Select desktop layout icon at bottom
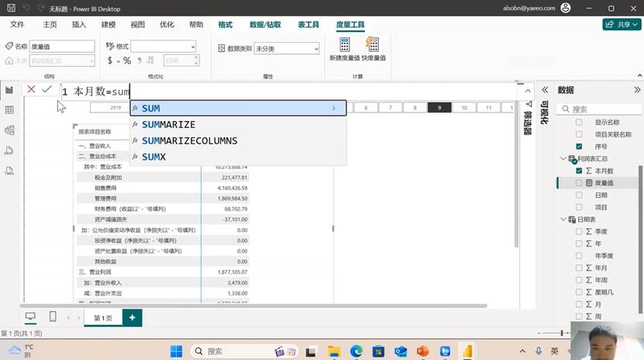The image size is (644, 360). click(x=30, y=317)
